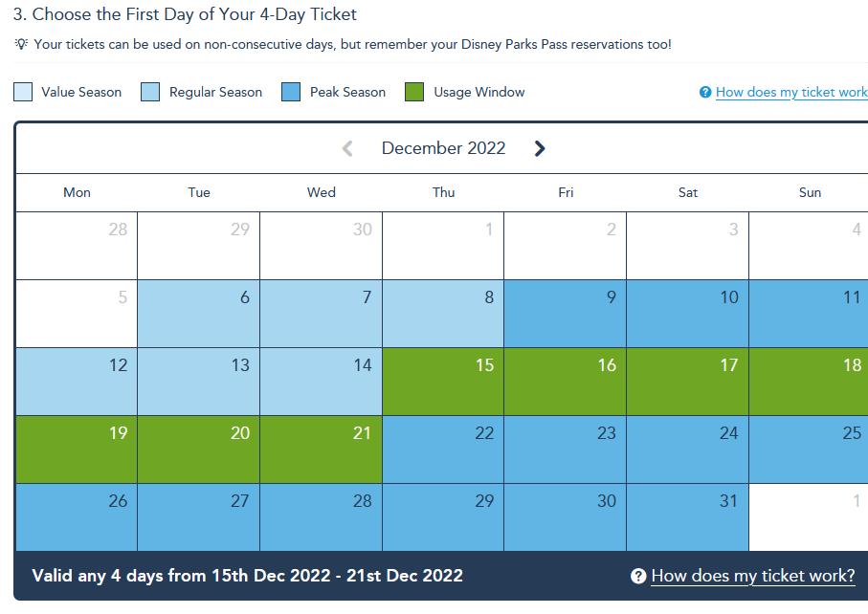Select Monday December 12

coord(77,382)
